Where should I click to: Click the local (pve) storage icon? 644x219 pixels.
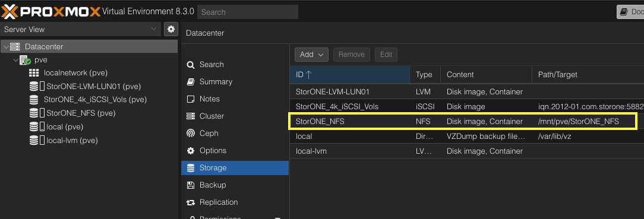pos(37,127)
